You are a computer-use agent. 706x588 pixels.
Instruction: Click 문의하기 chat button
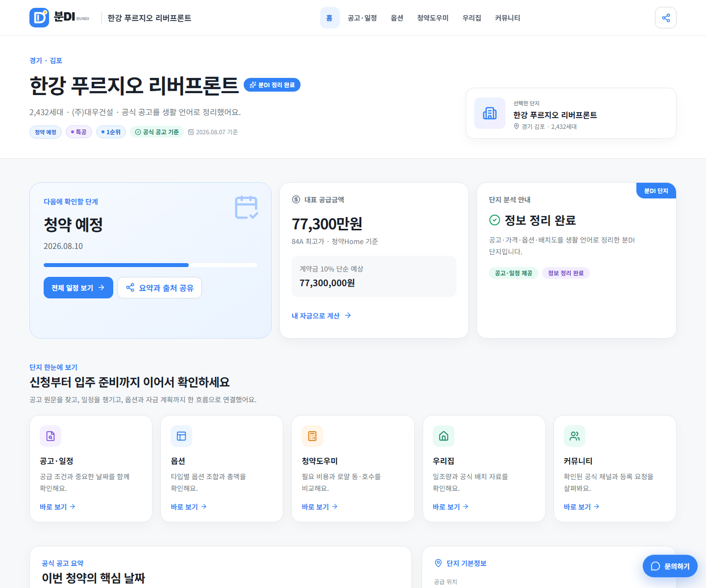670,566
